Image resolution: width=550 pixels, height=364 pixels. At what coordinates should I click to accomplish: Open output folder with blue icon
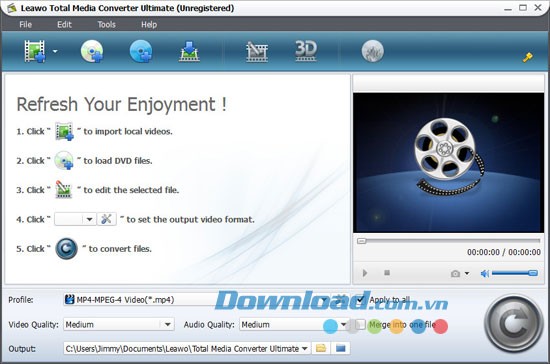[340, 348]
